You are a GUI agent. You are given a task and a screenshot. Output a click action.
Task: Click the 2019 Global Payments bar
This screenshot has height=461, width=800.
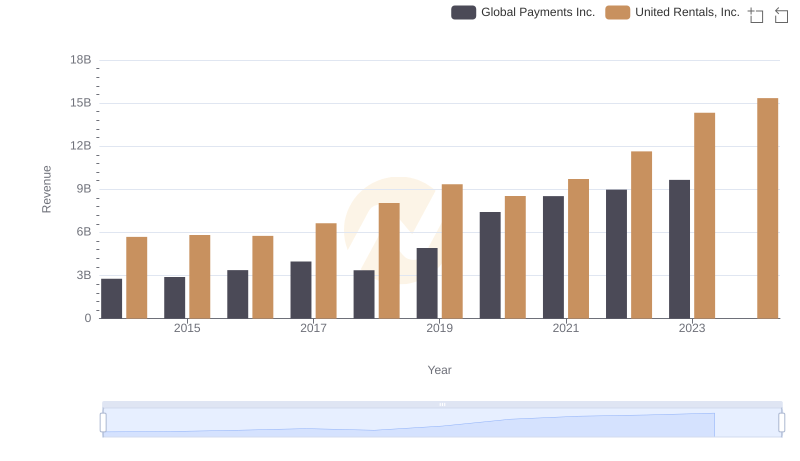pos(427,284)
